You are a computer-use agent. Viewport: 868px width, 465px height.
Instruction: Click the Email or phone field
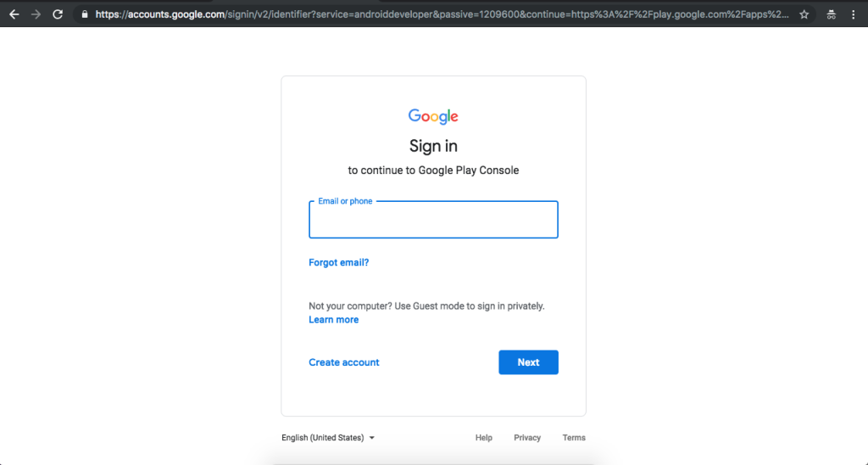pos(433,221)
